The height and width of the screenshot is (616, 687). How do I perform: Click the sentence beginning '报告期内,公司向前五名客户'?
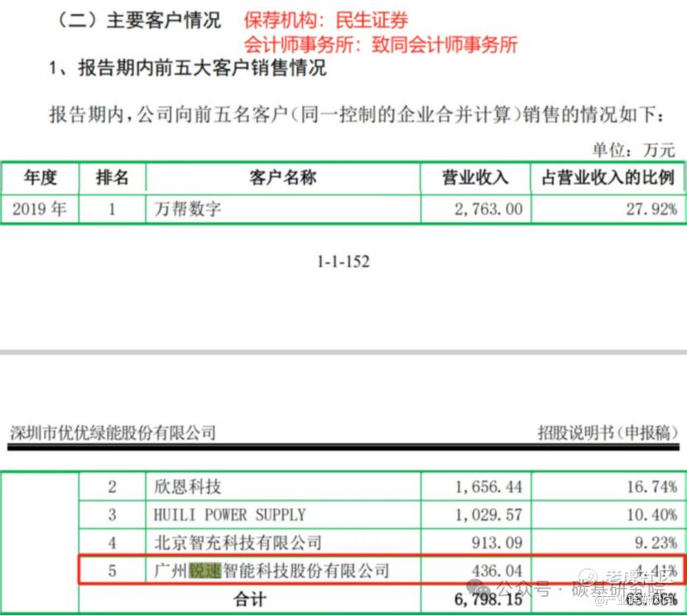[356, 115]
